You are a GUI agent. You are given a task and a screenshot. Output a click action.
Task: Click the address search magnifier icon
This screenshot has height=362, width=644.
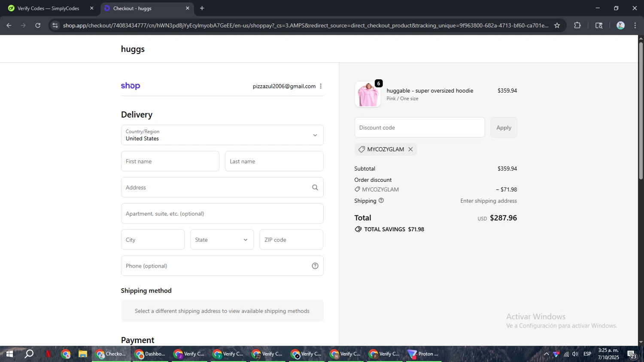315,187
